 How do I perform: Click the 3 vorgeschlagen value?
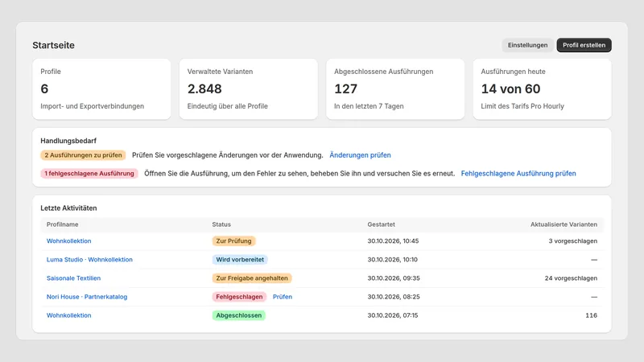[573, 241]
